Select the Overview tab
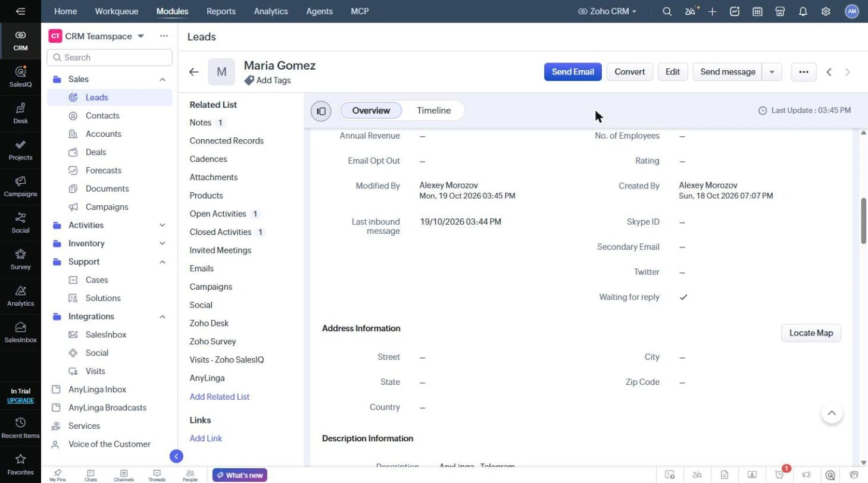868x483 pixels. (371, 111)
